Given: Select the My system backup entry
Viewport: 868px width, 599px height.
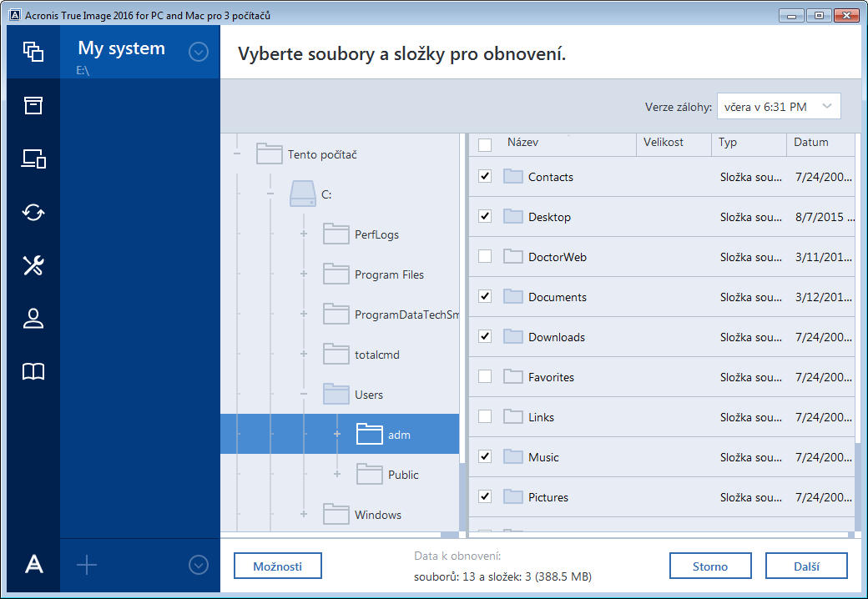Looking at the screenshot, I should click(x=140, y=52).
